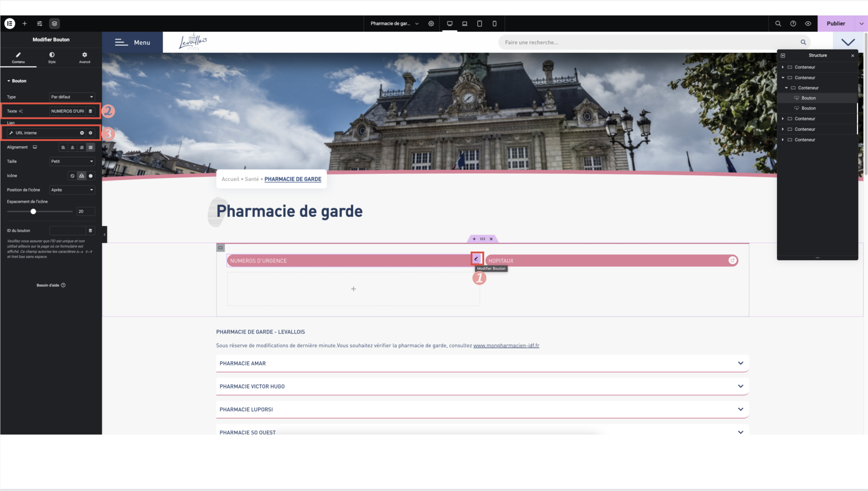The width and height of the screenshot is (868, 491).
Task: Choose the no-icon option for Icône
Action: pos(72,176)
